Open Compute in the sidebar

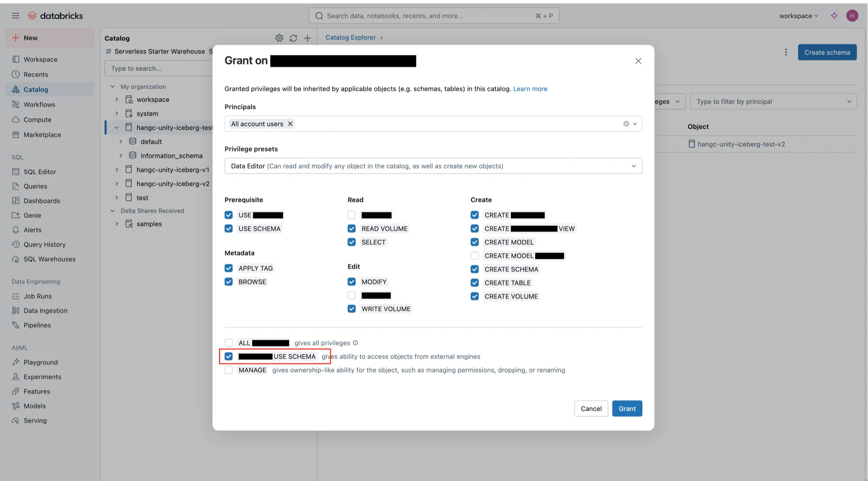[50, 120]
